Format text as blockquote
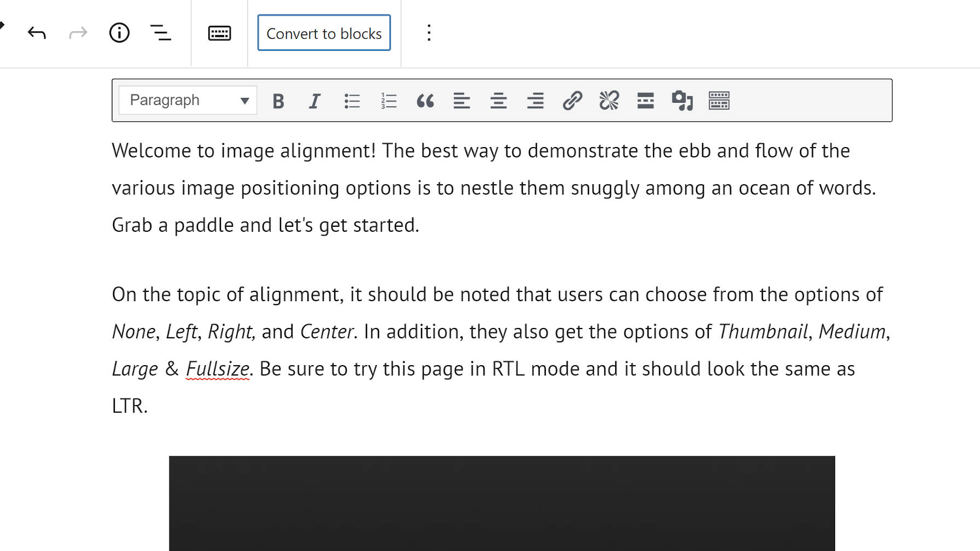The height and width of the screenshot is (551, 980). [x=425, y=101]
